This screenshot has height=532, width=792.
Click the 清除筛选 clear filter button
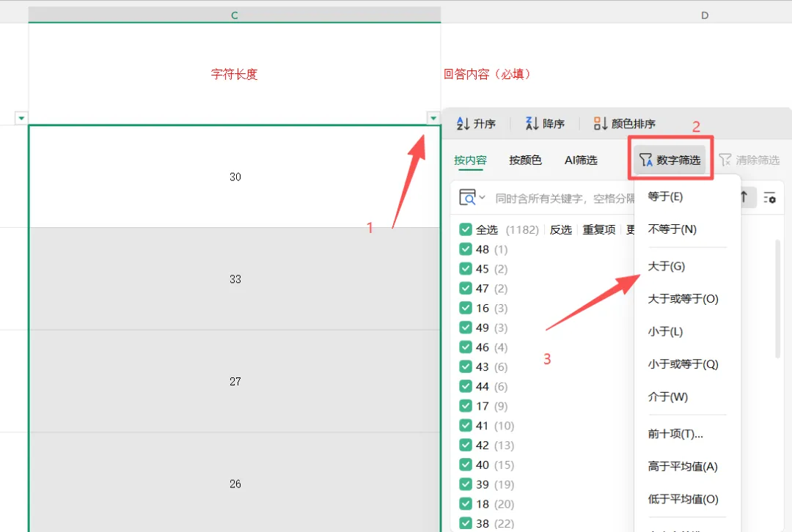tap(749, 160)
